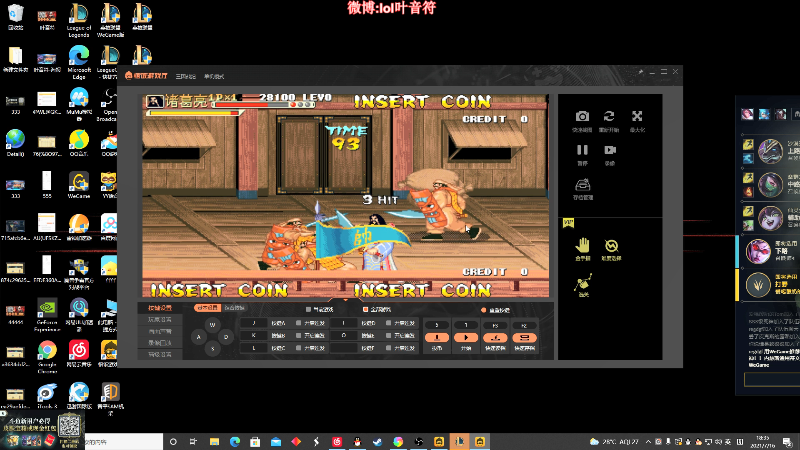This screenshot has width=800, height=450.
Task: Open the QQ Music desktop shortcut
Action: (79, 143)
